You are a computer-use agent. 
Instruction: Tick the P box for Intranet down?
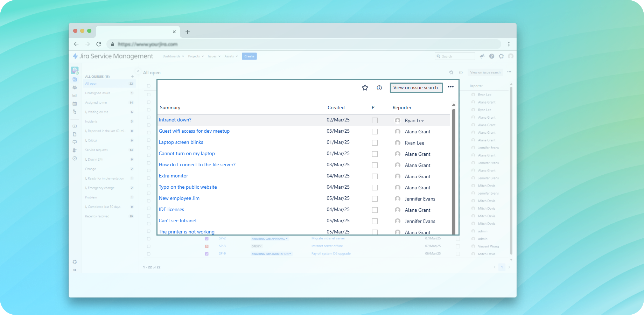tap(375, 120)
